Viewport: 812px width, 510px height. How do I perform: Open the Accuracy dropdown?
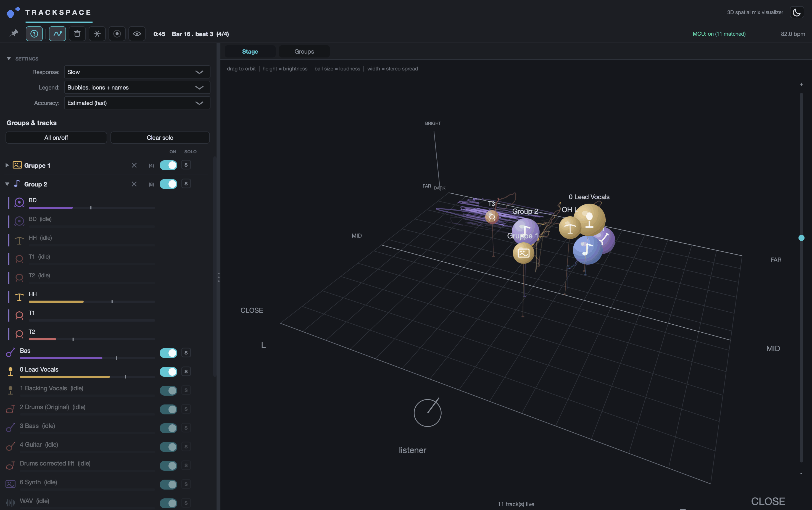click(137, 103)
